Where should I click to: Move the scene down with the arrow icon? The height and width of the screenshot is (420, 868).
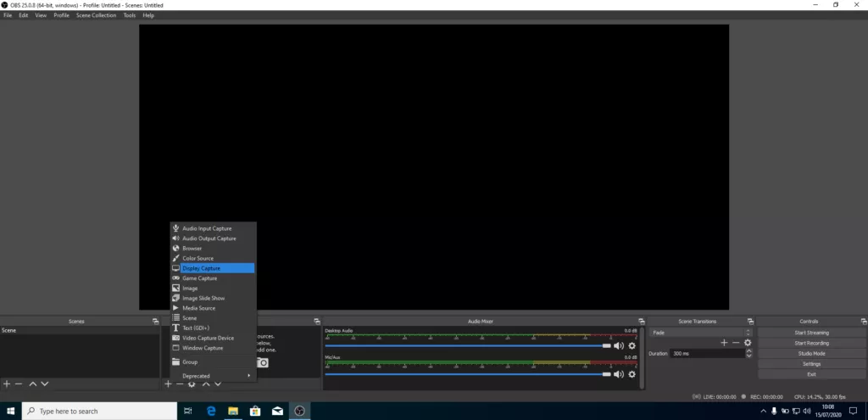[x=45, y=384]
